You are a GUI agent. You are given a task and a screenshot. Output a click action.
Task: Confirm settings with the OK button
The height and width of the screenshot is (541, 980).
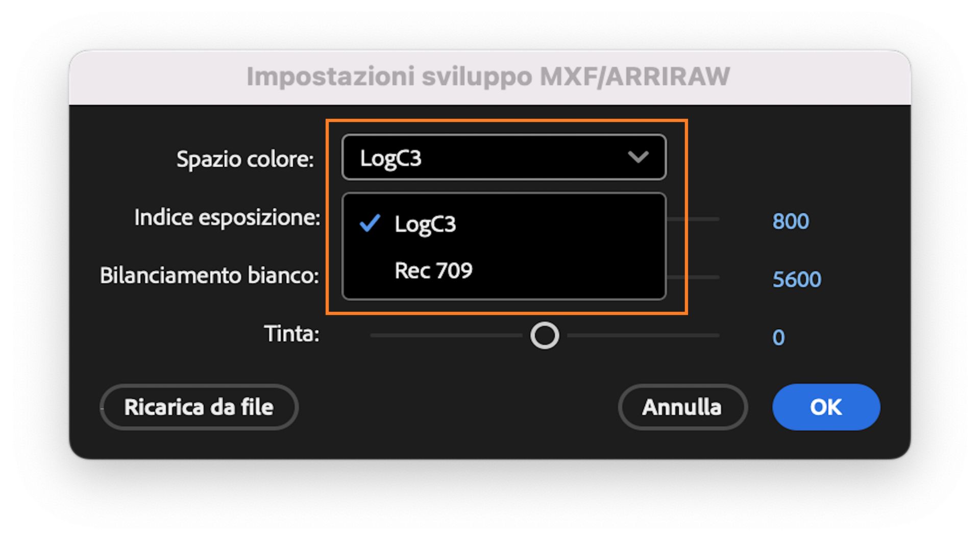click(825, 407)
